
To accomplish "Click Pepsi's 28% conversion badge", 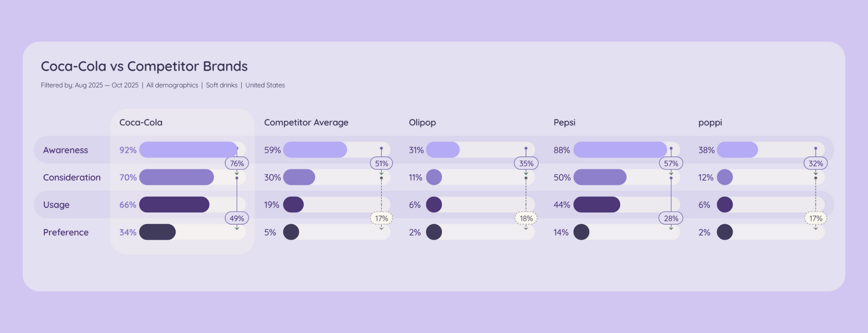I will [x=671, y=218].
